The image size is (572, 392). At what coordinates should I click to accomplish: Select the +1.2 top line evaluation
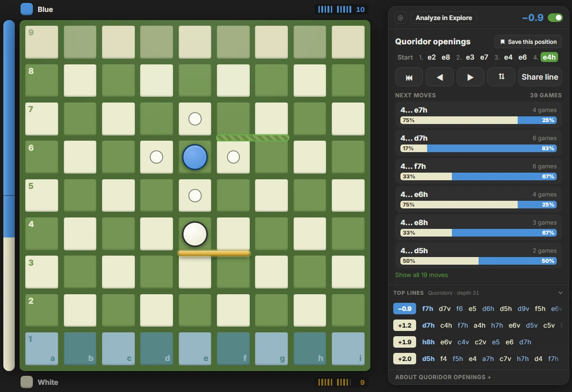(x=404, y=325)
